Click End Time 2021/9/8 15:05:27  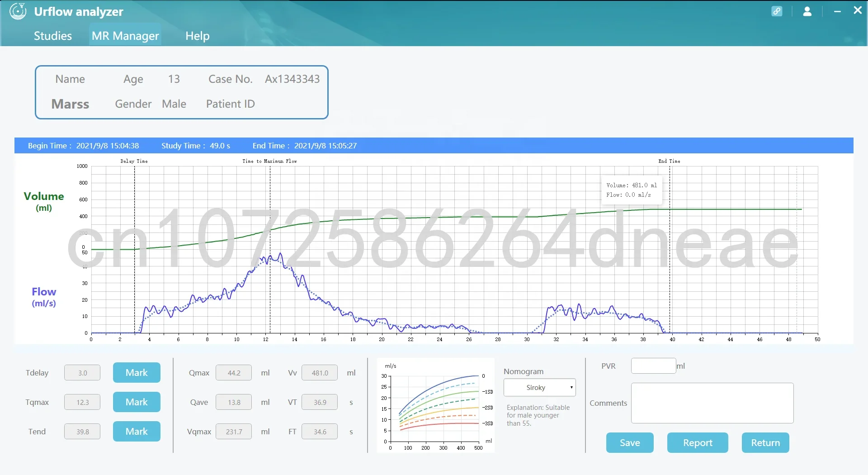pos(305,146)
